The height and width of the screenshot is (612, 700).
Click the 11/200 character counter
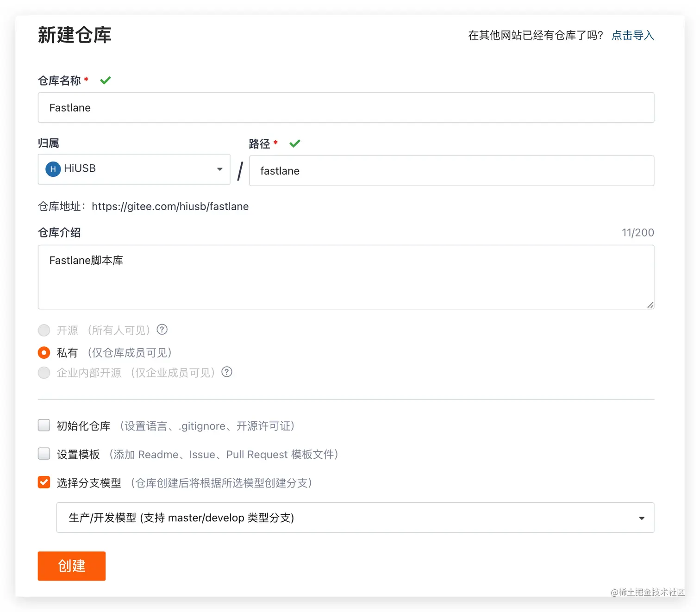[x=637, y=232]
